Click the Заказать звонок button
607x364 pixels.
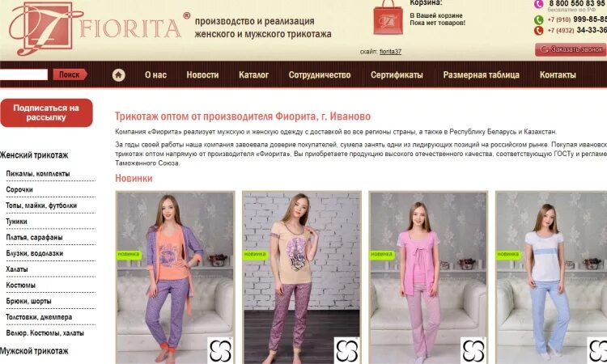(571, 49)
